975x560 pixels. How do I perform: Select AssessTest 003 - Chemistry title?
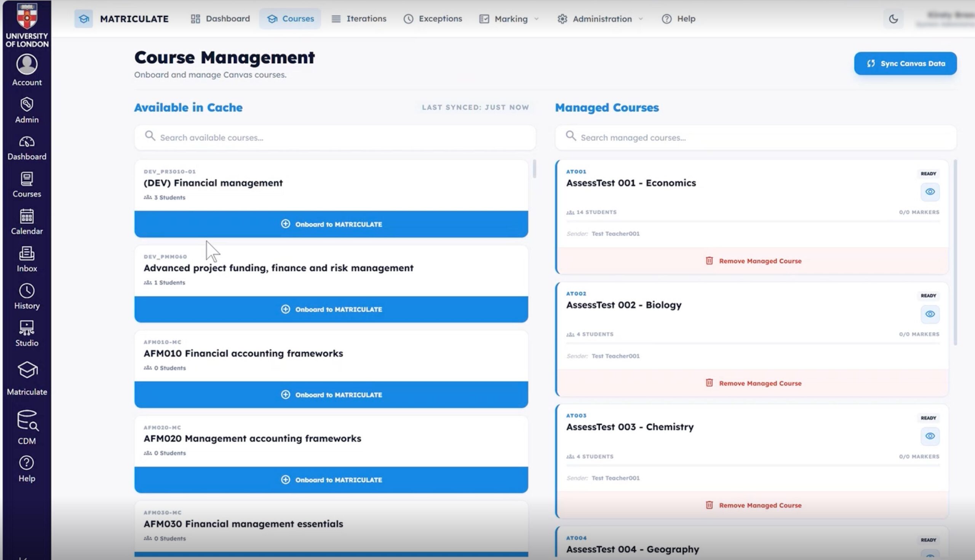tap(630, 427)
